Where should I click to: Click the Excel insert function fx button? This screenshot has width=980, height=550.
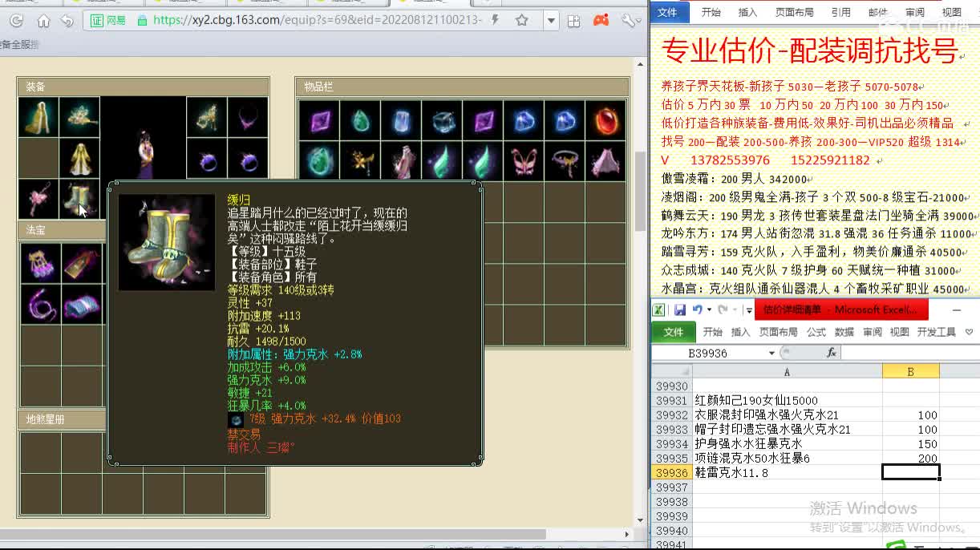[x=832, y=353]
